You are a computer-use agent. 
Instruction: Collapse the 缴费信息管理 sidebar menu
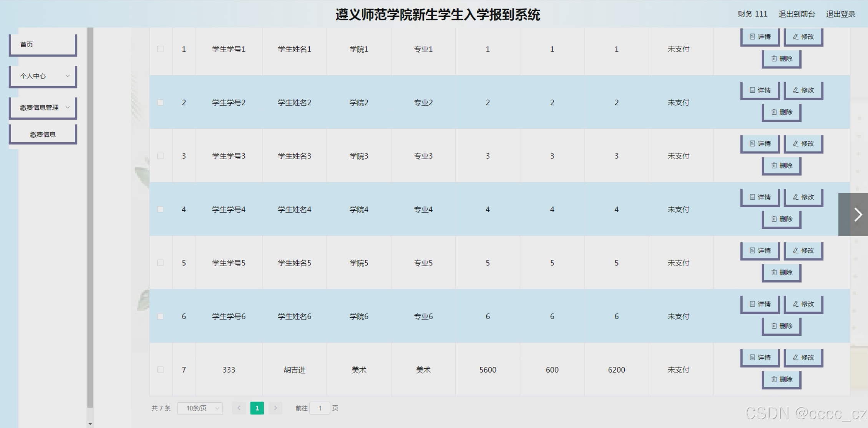43,108
